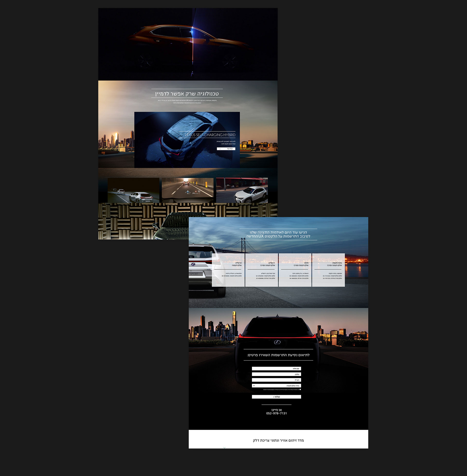Click 'מדד זיהום אוויר ונתוני צריכת דלק' heading
The height and width of the screenshot is (476, 467).
click(278, 440)
